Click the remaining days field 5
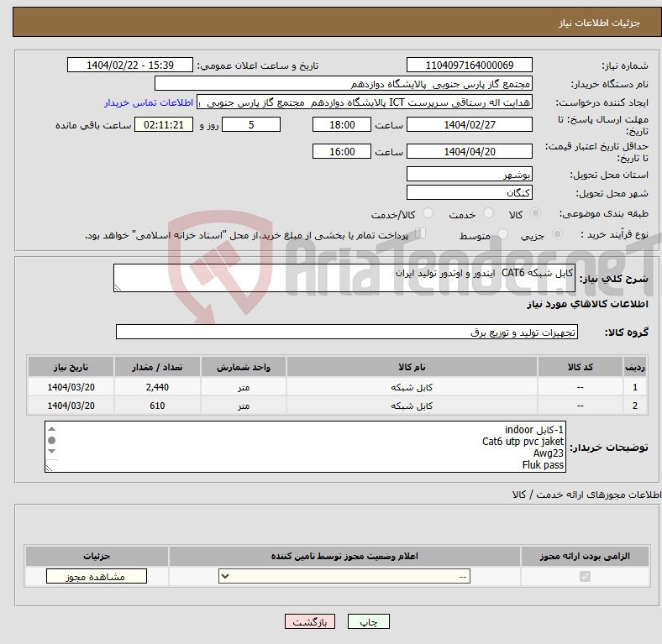Image resolution: width=662 pixels, height=644 pixels. [x=251, y=124]
